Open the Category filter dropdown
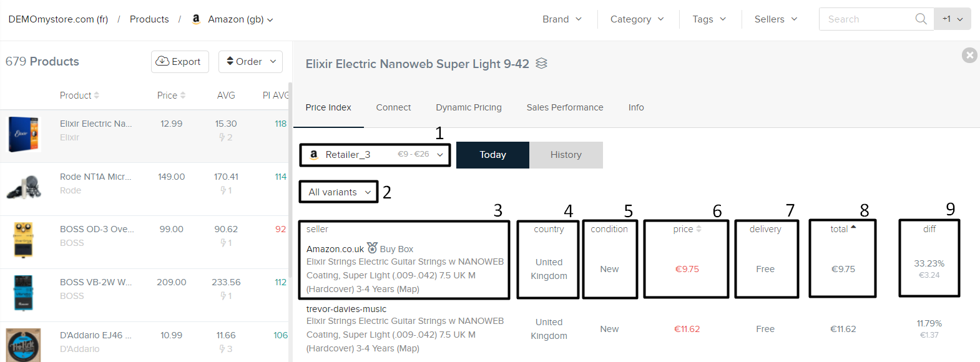 click(637, 19)
